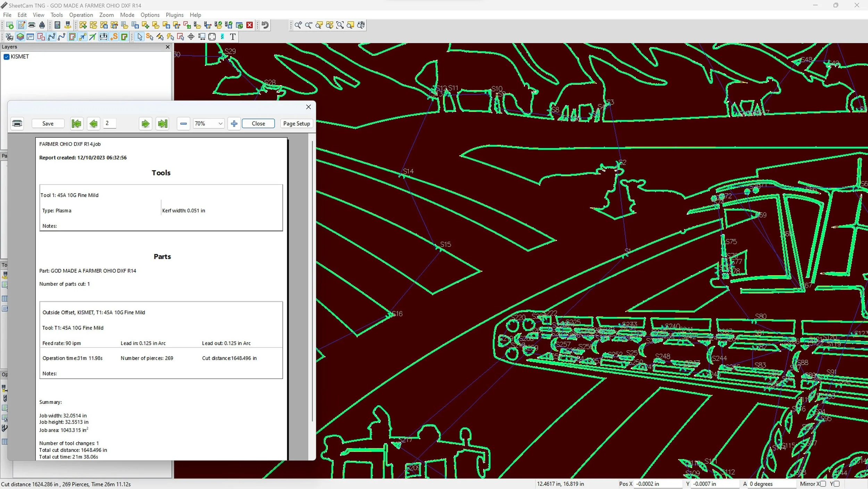868x489 pixels.
Task: Click the report preview vertical scrollbar
Action: click(312, 278)
